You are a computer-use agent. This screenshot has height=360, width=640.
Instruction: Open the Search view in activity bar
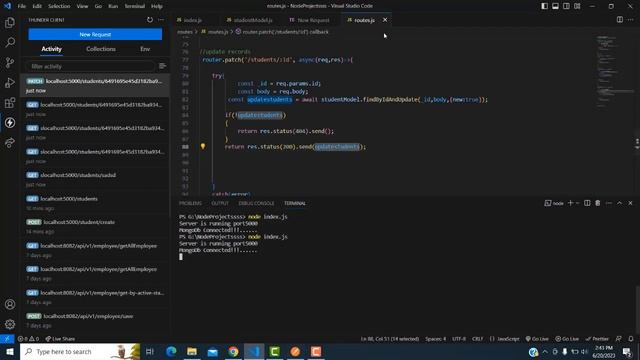(10, 42)
